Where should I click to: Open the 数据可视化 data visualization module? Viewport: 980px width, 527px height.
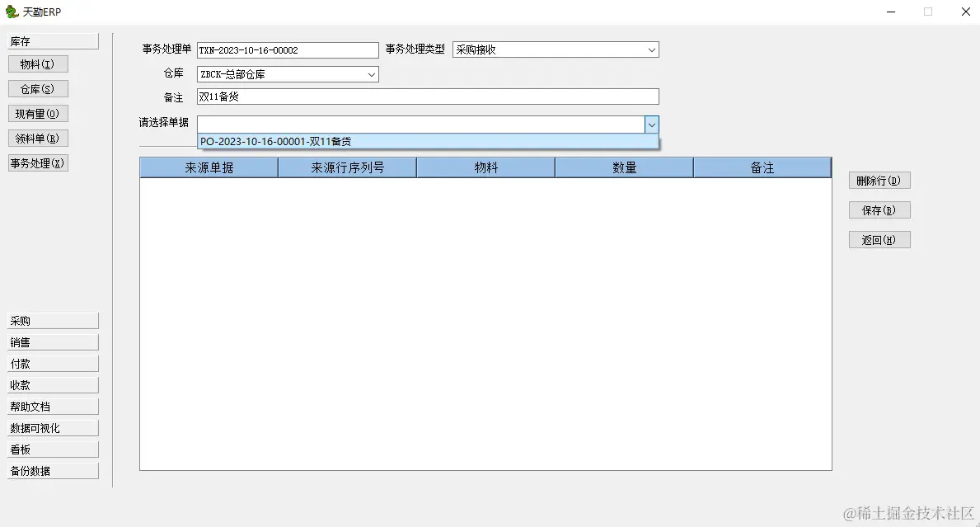[52, 426]
